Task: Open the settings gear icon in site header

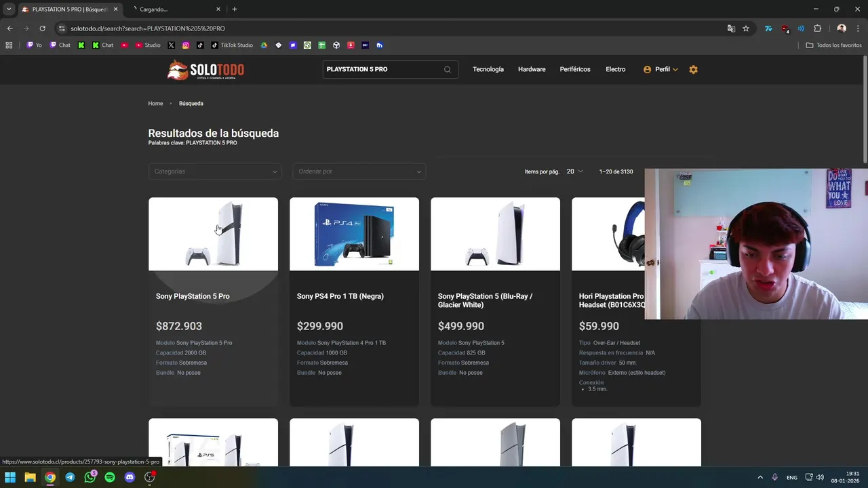Action: [693, 69]
